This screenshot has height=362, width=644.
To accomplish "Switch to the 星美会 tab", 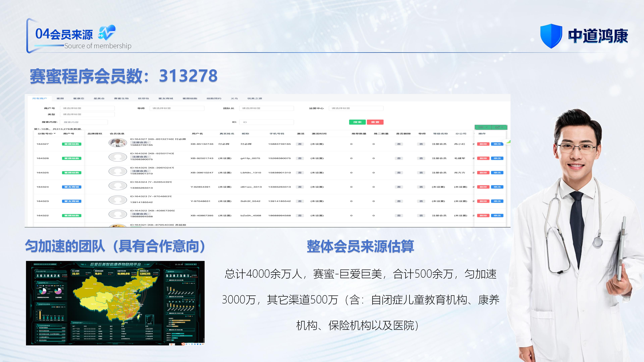I will [99, 98].
